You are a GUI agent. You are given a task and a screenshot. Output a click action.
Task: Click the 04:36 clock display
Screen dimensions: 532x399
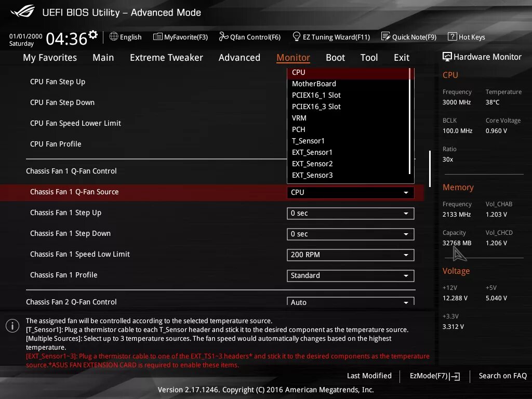coord(66,38)
